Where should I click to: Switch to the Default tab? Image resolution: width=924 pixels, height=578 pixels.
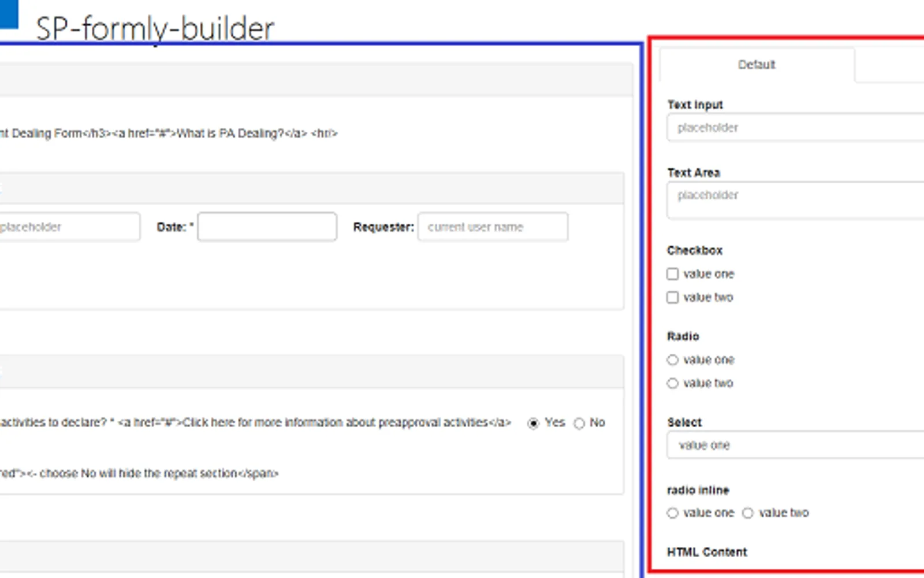pyautogui.click(x=757, y=65)
